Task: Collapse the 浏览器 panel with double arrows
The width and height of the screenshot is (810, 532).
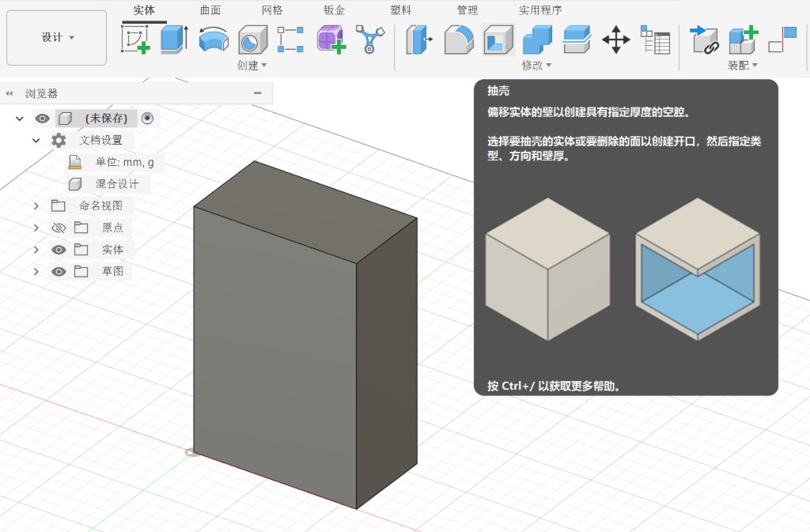Action: click(9, 92)
